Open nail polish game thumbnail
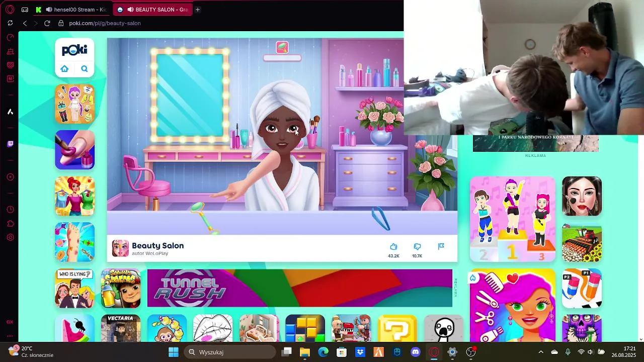 (x=74, y=150)
